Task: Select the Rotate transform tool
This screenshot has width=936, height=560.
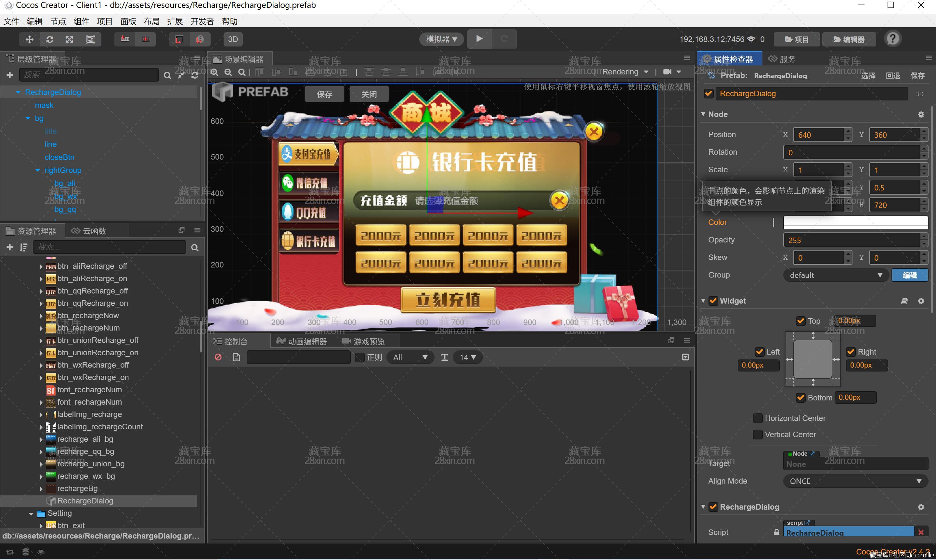Action: click(50, 39)
